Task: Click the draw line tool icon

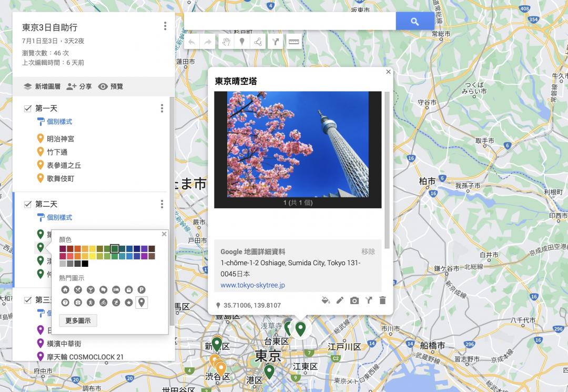Action: coord(258,42)
